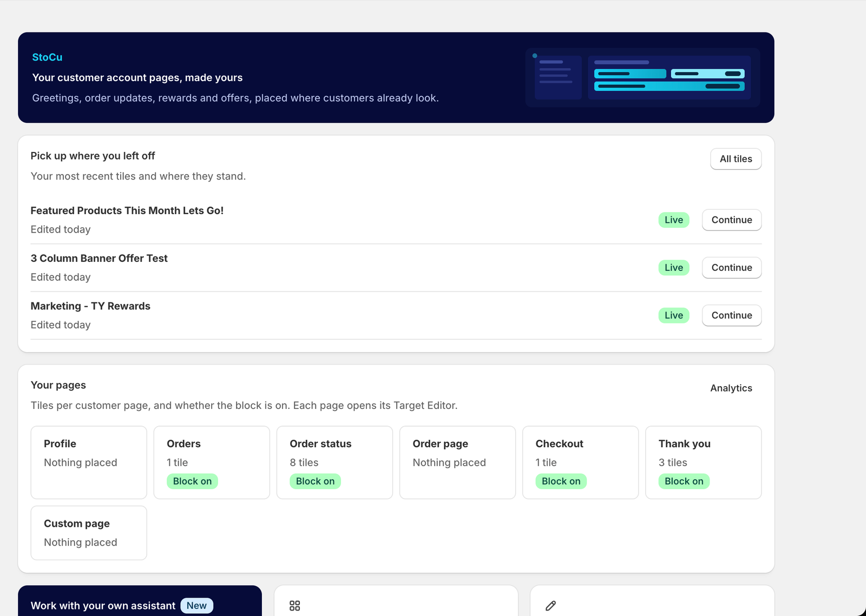Click Work with your own assistant heading
The width and height of the screenshot is (866, 616).
(103, 606)
